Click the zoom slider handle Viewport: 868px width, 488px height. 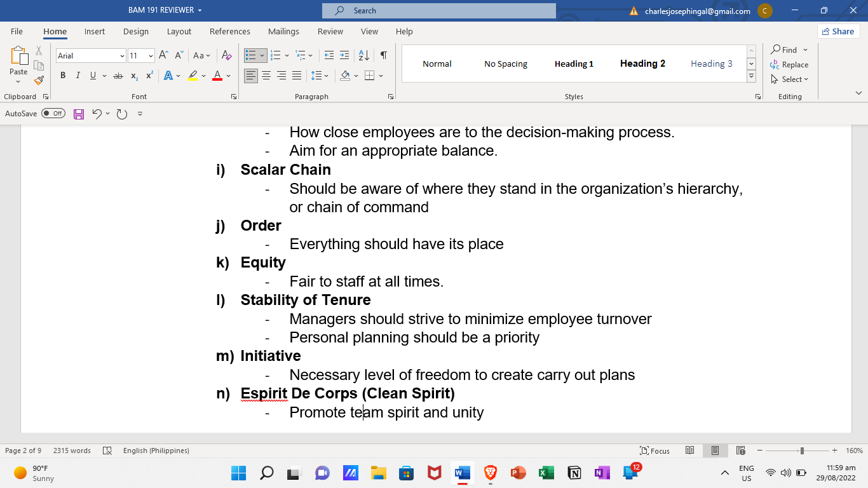[x=802, y=451]
